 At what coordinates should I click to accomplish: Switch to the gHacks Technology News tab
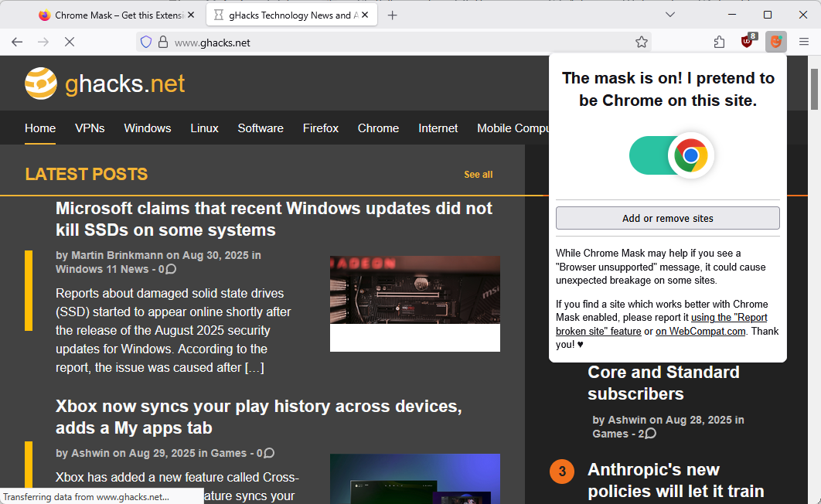(291, 15)
